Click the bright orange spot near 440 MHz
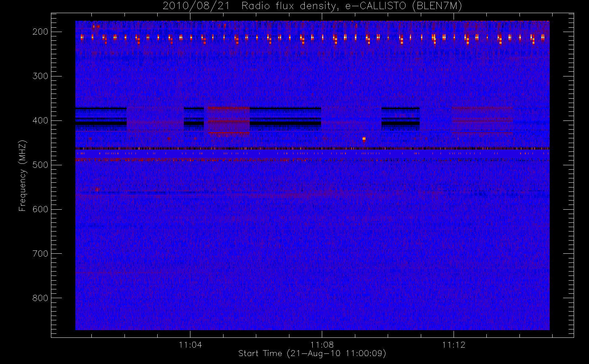Viewport: 589px width, 364px height. click(x=364, y=139)
